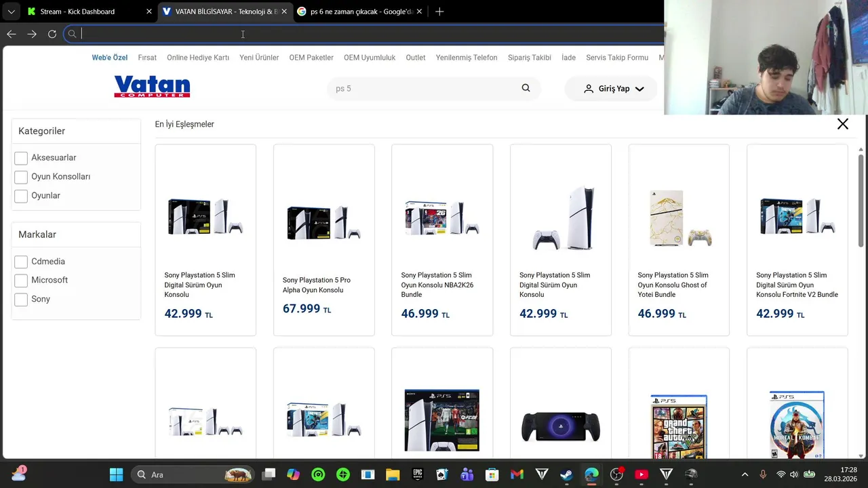The width and height of the screenshot is (868, 488).
Task: Check the Microsoft brand checkbox
Action: click(21, 281)
